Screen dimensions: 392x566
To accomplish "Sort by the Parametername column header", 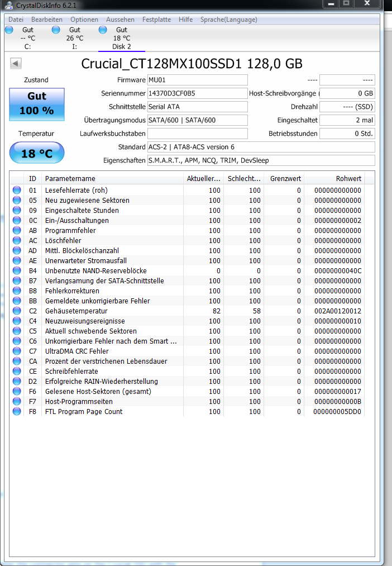I will point(112,179).
